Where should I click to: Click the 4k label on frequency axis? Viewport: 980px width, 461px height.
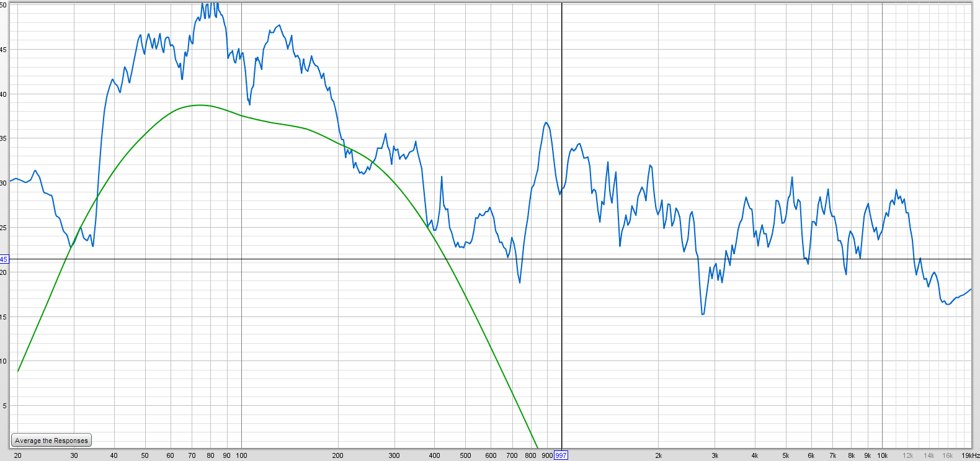click(x=754, y=455)
